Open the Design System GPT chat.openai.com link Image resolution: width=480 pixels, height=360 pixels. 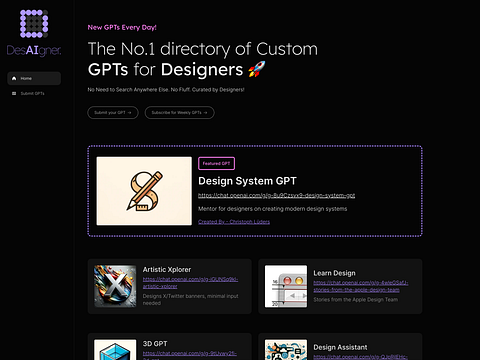pos(276,195)
